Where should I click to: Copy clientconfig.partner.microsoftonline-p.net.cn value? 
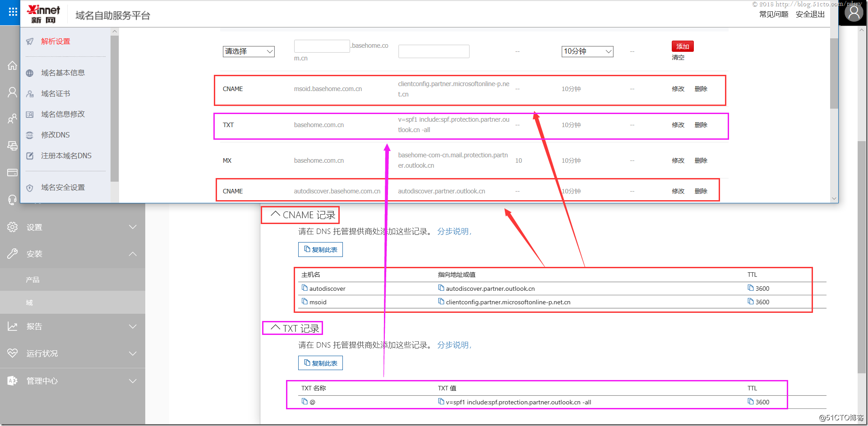[441, 302]
